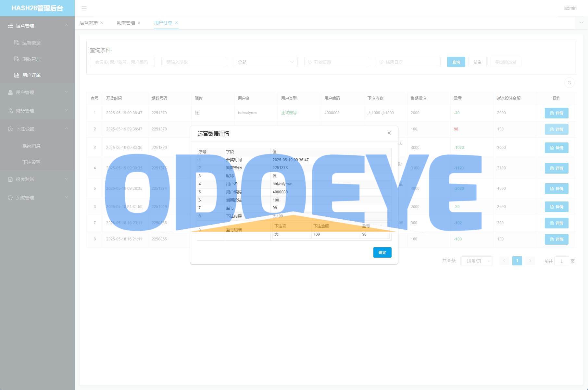Click the 系统管理 gear icon

pos(10,198)
